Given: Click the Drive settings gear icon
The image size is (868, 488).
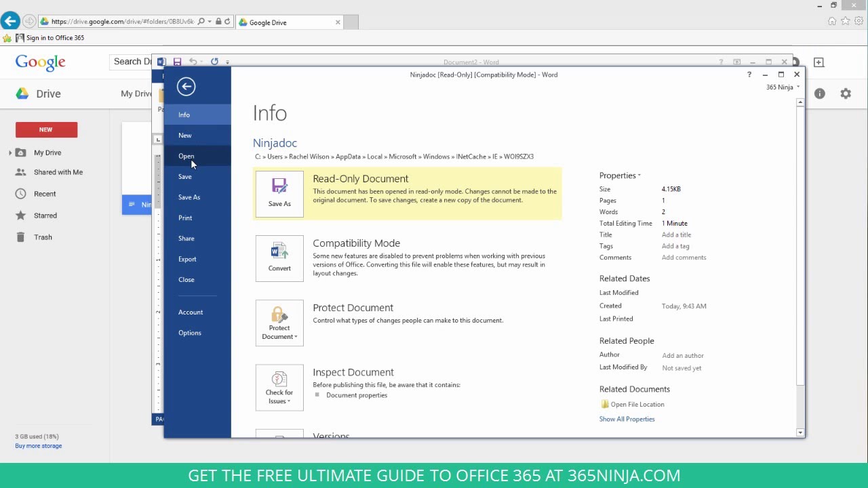Looking at the screenshot, I should click(x=846, y=94).
